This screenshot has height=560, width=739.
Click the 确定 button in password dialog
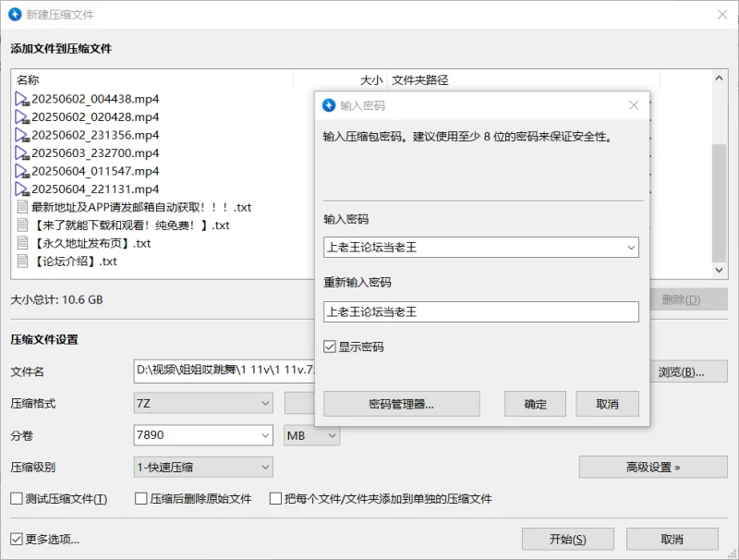coord(535,404)
